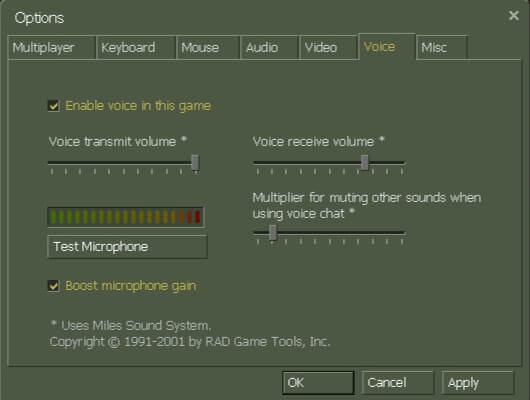Click the Voice transmit volume slider handle
This screenshot has height=400, width=530.
[x=195, y=163]
